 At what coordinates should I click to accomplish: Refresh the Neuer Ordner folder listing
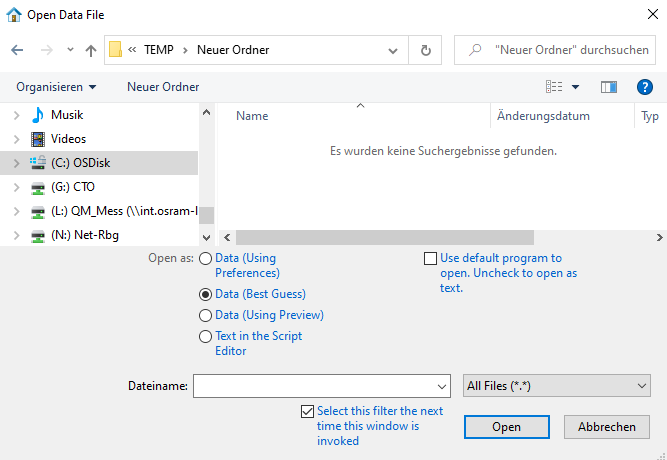click(x=426, y=50)
